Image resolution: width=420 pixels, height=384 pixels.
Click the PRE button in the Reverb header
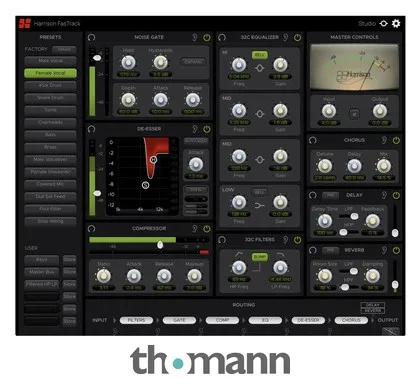tap(330, 250)
